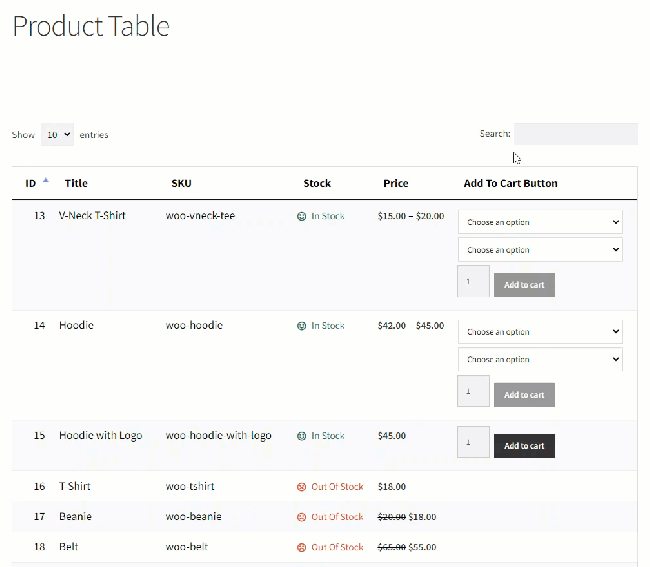Click the In Stock smiley icon for V-Neck T-Shirt

tap(301, 216)
